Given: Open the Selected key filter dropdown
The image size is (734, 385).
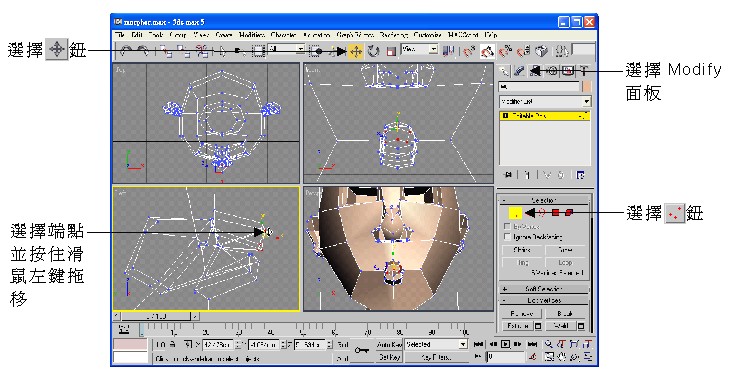Looking at the screenshot, I should point(436,345).
